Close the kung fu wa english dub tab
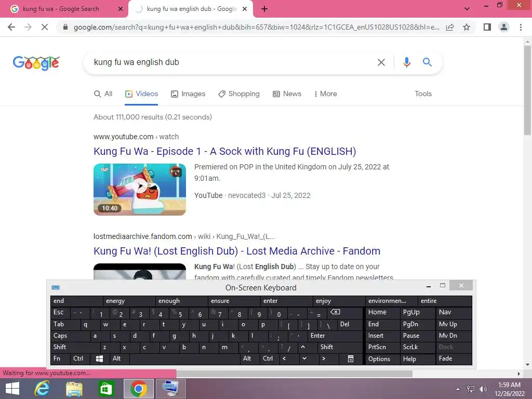This screenshot has width=532, height=399. [x=245, y=9]
